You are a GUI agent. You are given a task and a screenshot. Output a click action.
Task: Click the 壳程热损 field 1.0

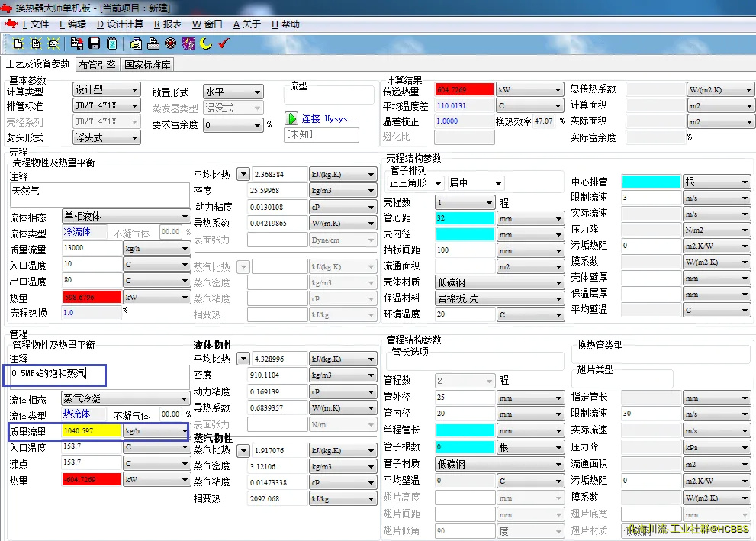pos(92,312)
